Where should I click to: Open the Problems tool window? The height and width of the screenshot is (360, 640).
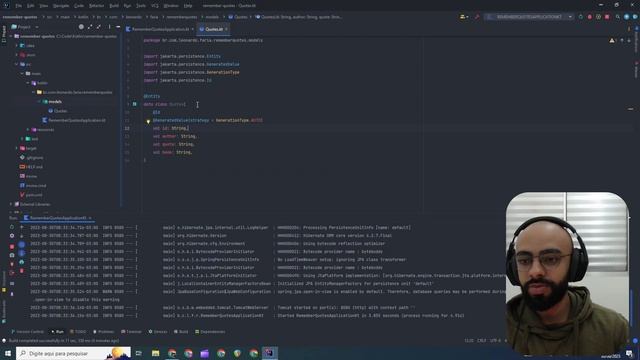[104, 332]
